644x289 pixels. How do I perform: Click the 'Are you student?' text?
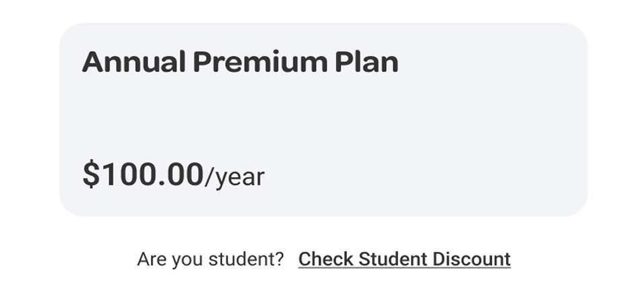point(210,259)
